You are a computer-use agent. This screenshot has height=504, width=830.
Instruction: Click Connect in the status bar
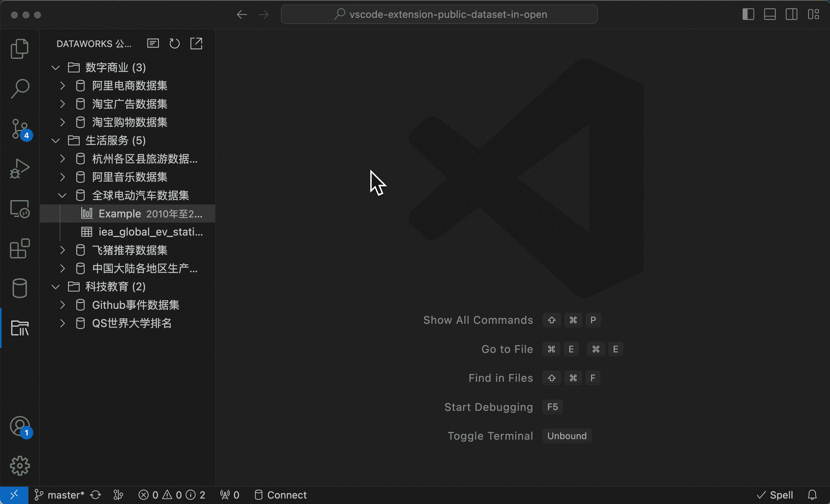tap(280, 495)
